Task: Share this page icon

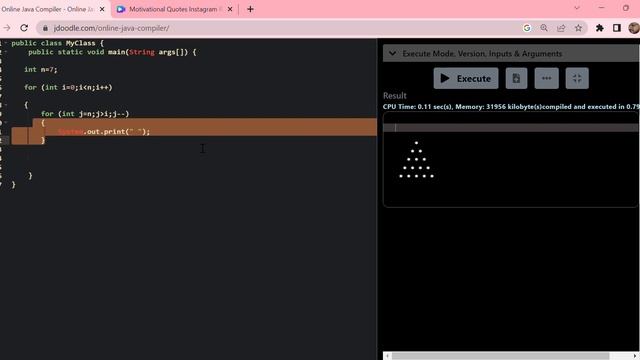Action: pos(561,28)
